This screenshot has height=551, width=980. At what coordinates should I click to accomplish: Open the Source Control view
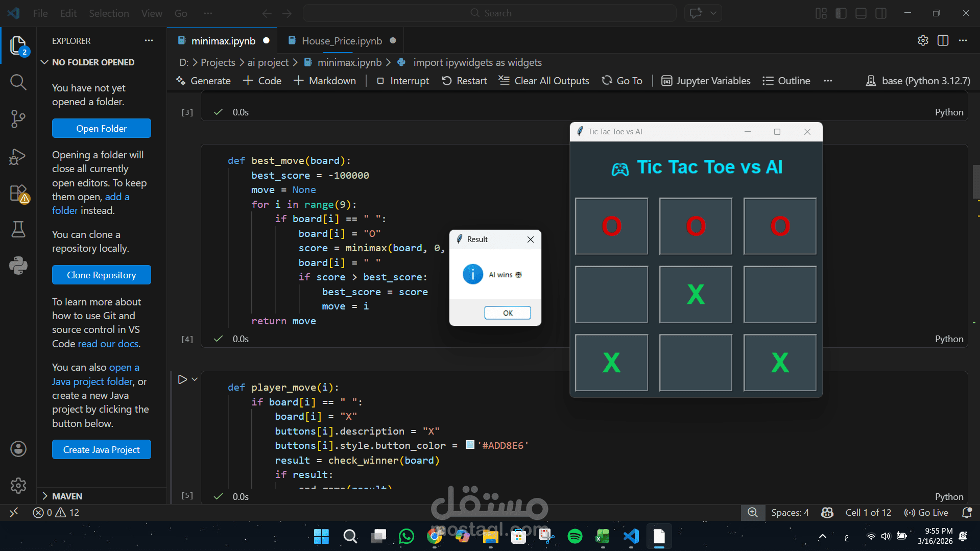click(18, 118)
